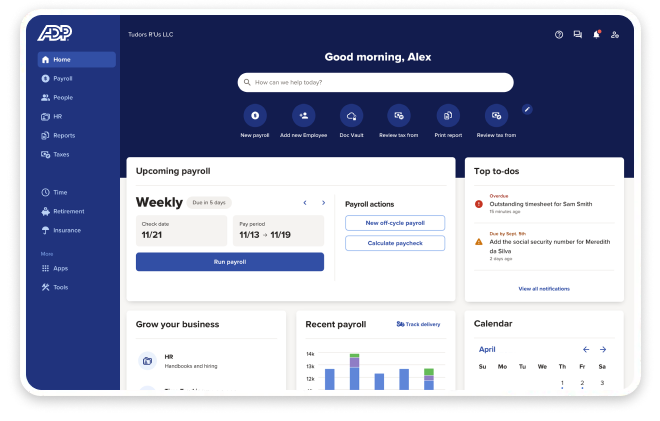The height and width of the screenshot is (421, 660).
Task: Open the help question mark icon
Action: (559, 34)
